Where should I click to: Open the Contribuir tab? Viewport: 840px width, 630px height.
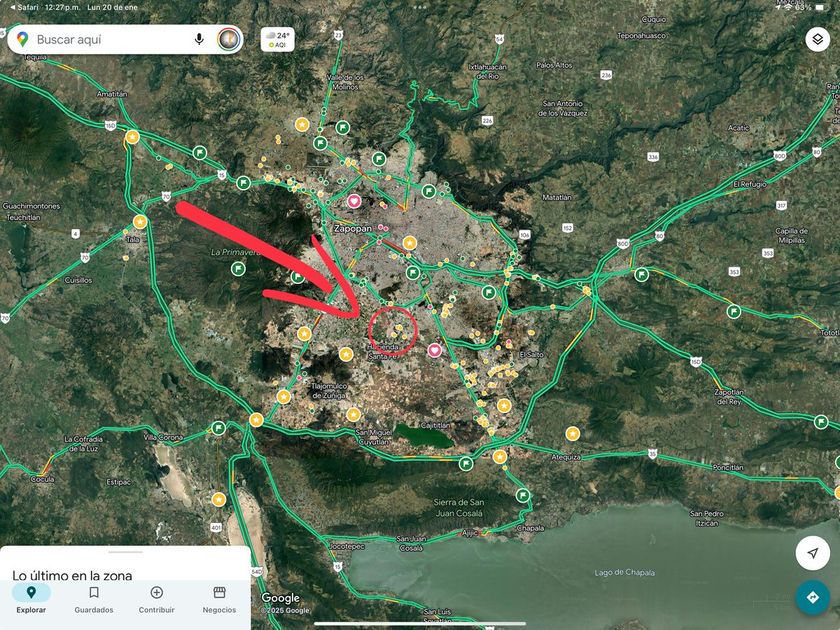click(156, 599)
